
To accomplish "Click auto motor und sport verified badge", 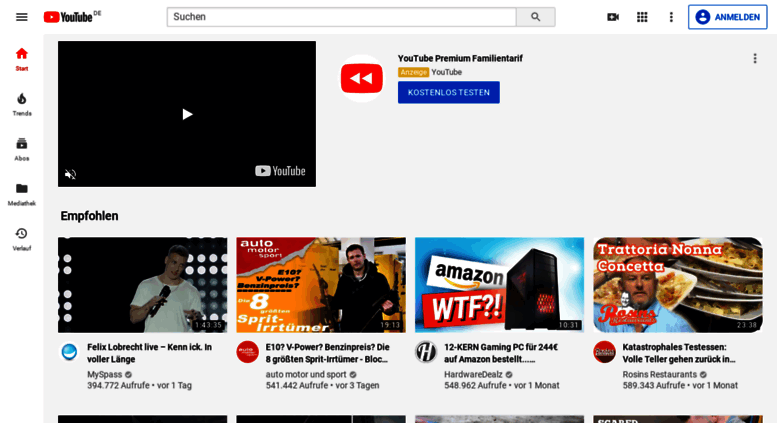I will tap(353, 375).
